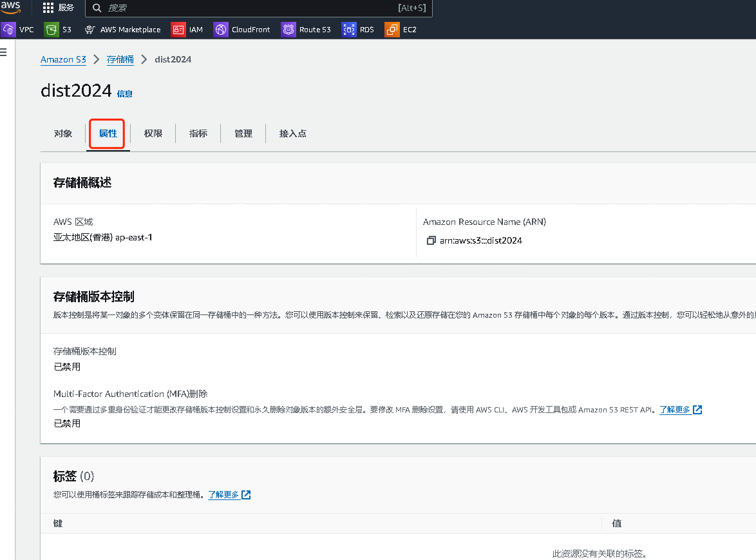Image resolution: width=756 pixels, height=560 pixels.
Task: Open AWS Marketplace from favorites bar
Action: point(130,30)
